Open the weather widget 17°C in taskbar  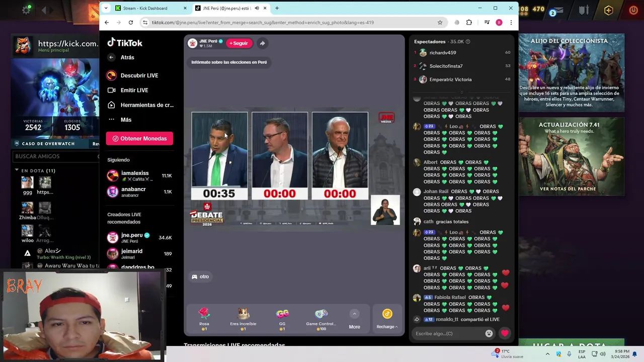(x=508, y=354)
